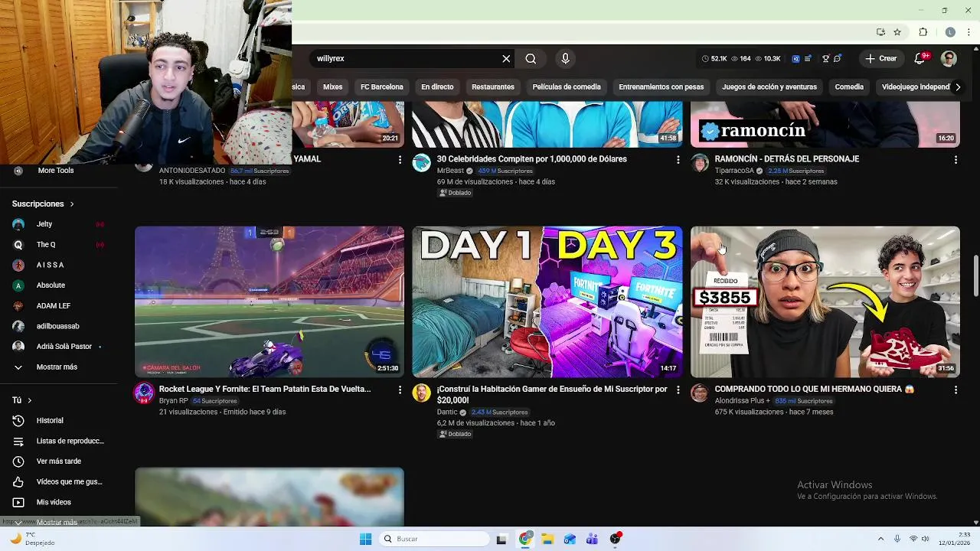Screen dimensions: 980x551
Task: Select the Restaurantes filter chip
Action: pos(493,87)
